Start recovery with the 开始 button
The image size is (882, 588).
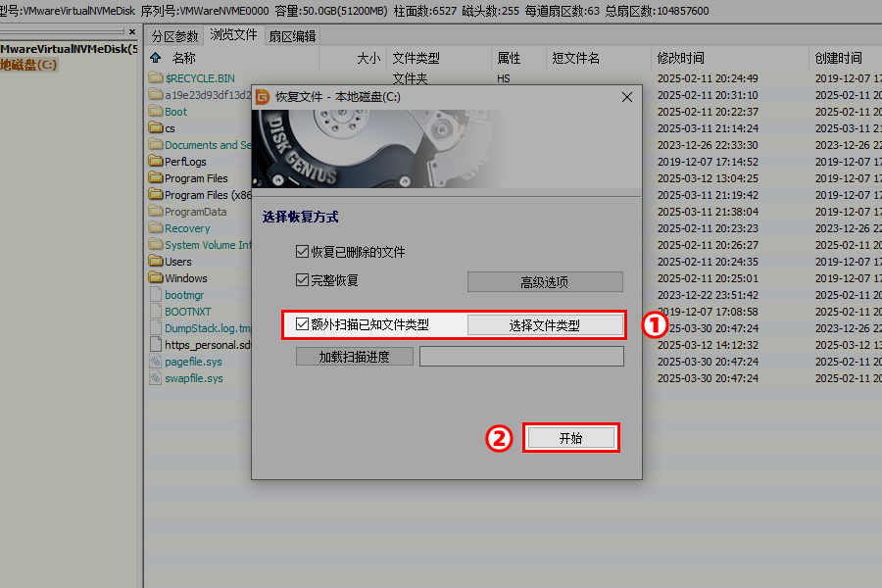coord(571,438)
